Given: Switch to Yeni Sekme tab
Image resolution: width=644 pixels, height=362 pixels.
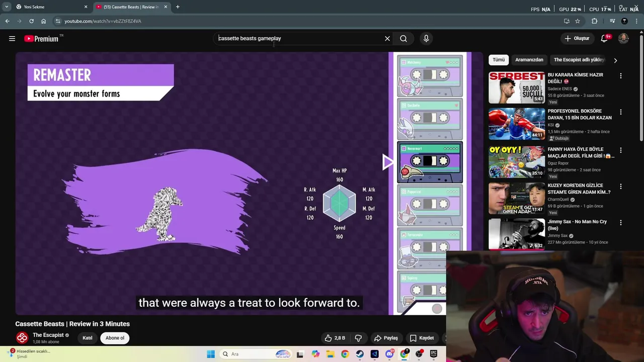Looking at the screenshot, I should click(51, 7).
